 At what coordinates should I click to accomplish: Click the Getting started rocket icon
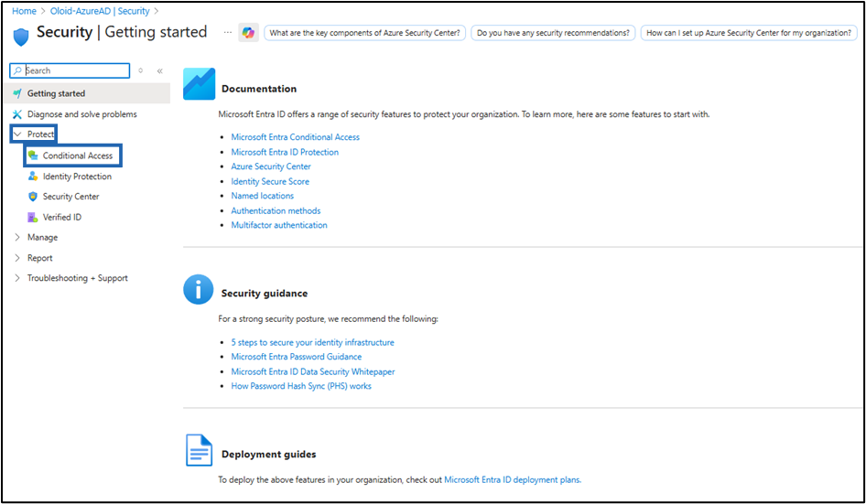click(17, 93)
